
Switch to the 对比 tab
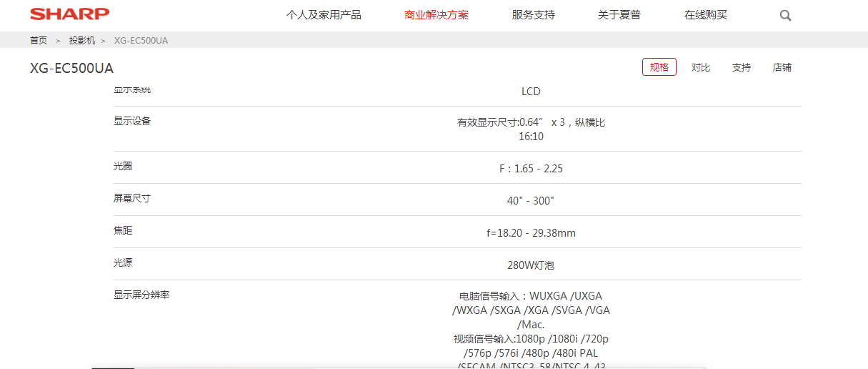(x=701, y=67)
